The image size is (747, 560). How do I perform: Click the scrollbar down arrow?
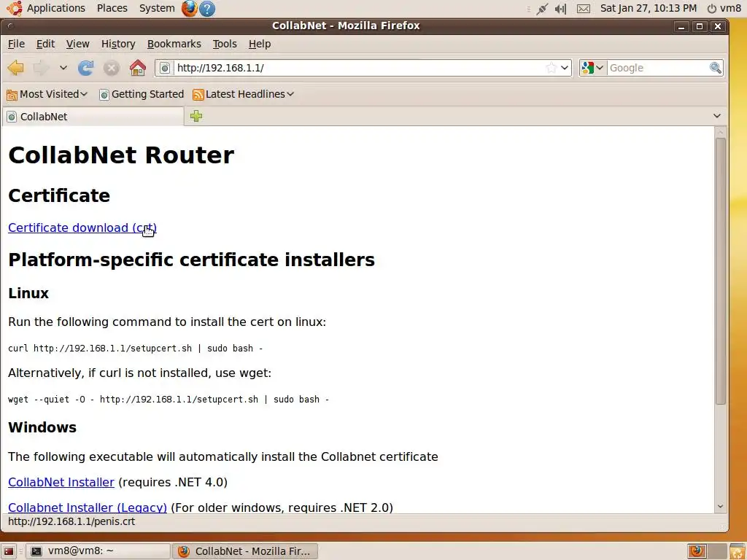[720, 506]
